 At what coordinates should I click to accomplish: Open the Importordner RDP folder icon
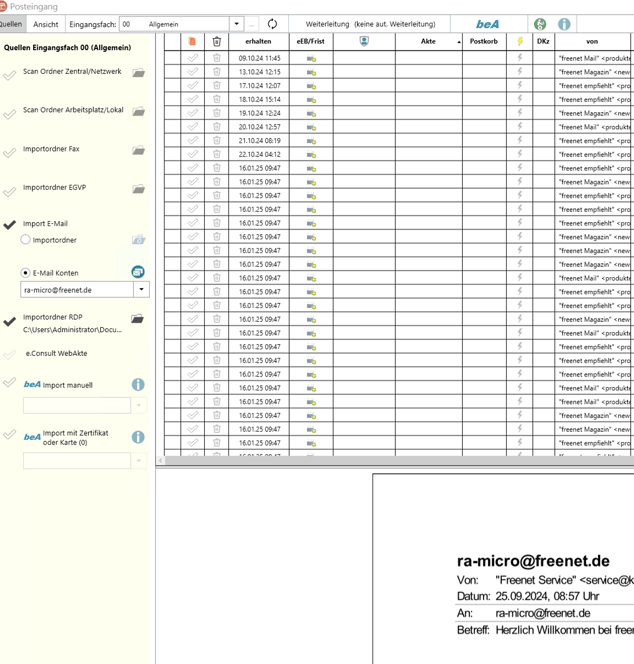(137, 318)
